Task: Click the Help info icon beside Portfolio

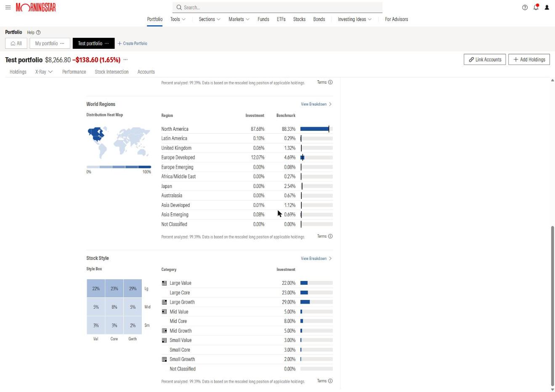Action: pyautogui.click(x=38, y=32)
